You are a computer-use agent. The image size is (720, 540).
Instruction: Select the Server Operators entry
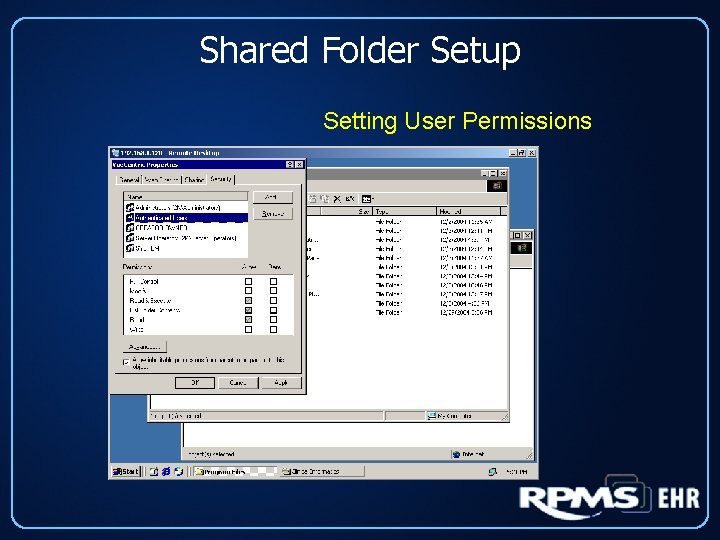coord(186,238)
